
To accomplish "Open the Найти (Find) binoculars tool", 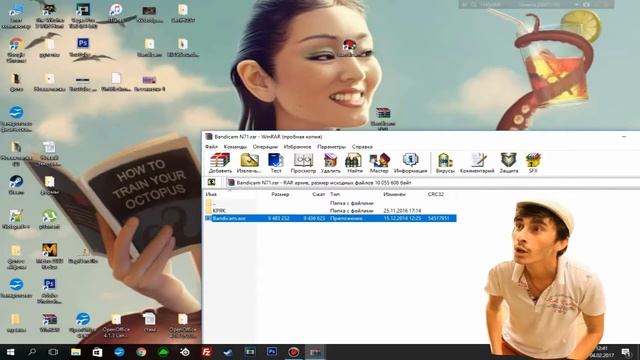I will pyautogui.click(x=353, y=163).
